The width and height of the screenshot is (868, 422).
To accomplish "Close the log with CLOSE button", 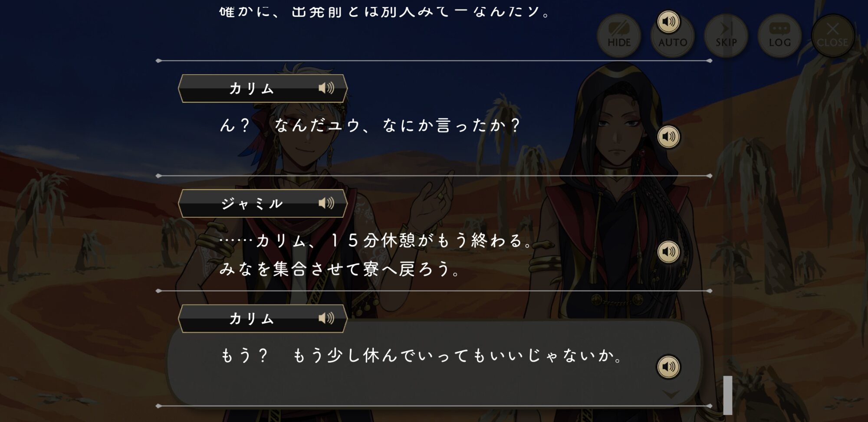I will click(x=833, y=36).
